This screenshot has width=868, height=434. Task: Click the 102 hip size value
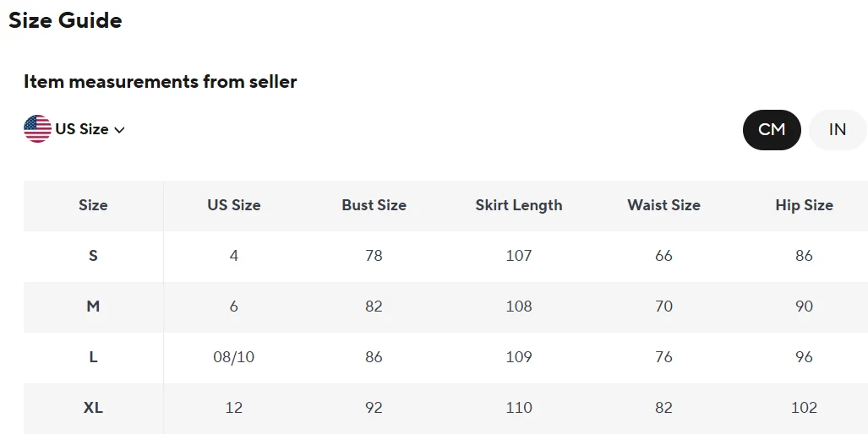point(804,408)
